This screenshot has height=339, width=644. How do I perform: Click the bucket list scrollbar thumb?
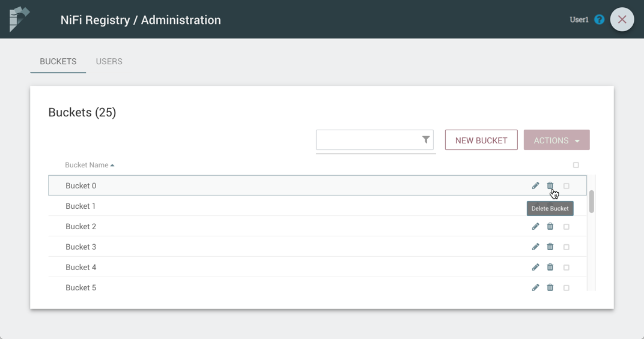point(591,202)
